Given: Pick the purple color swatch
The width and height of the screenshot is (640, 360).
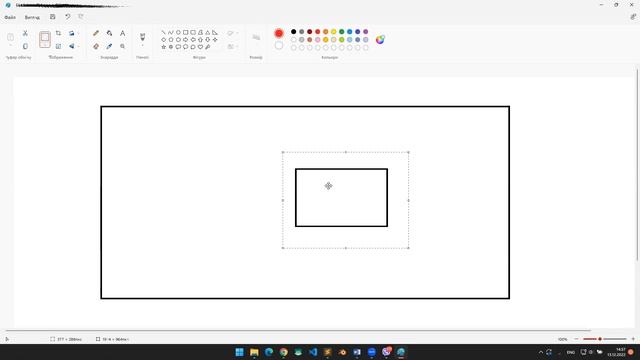Looking at the screenshot, I should coord(366,31).
